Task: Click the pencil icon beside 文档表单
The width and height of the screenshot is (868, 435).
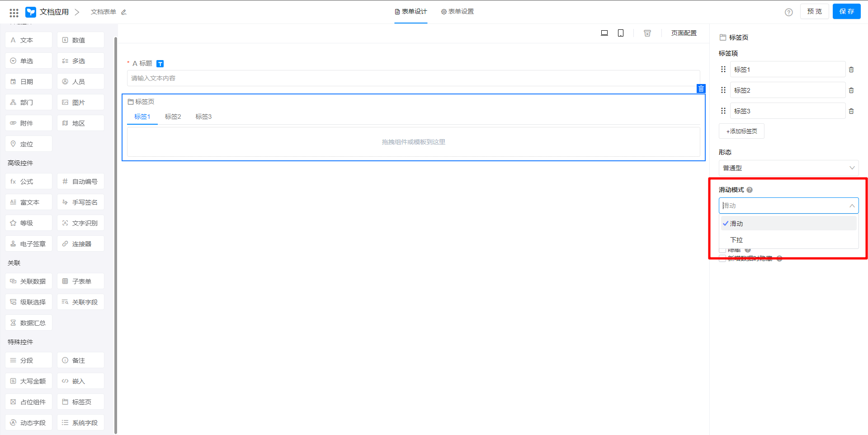Action: click(x=124, y=12)
